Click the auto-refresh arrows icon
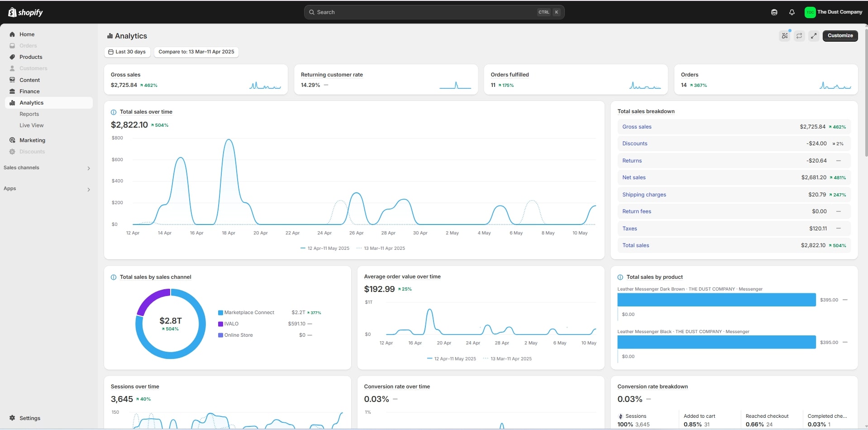This screenshot has width=868, height=430. pyautogui.click(x=799, y=36)
